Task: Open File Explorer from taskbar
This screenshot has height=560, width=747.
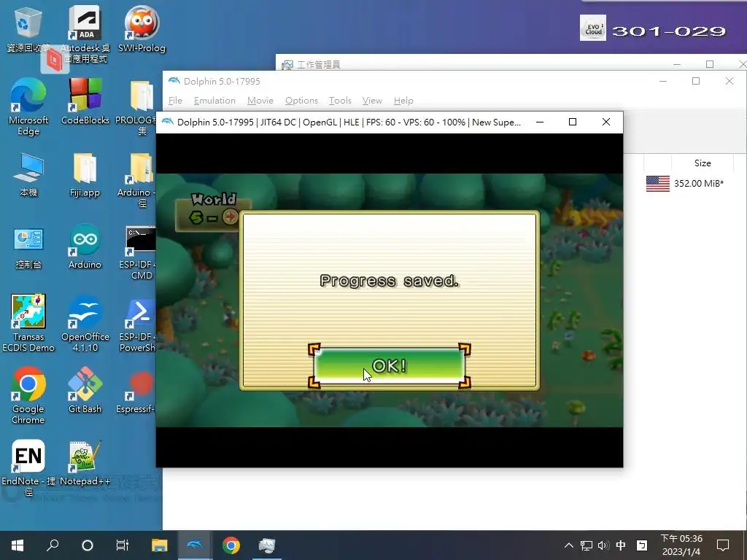Action: point(160,545)
